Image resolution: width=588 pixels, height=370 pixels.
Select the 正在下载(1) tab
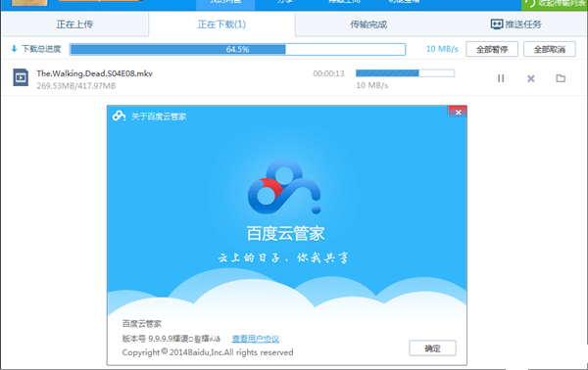(x=221, y=24)
